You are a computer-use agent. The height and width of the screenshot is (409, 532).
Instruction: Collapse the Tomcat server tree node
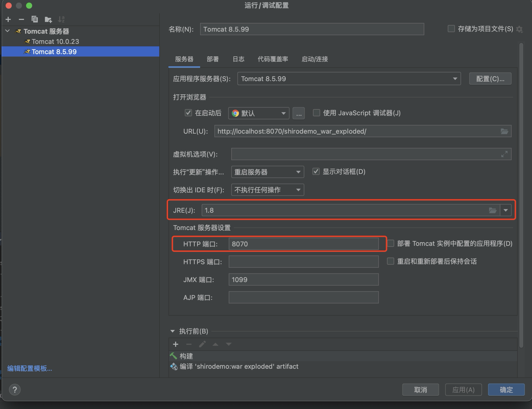8,31
